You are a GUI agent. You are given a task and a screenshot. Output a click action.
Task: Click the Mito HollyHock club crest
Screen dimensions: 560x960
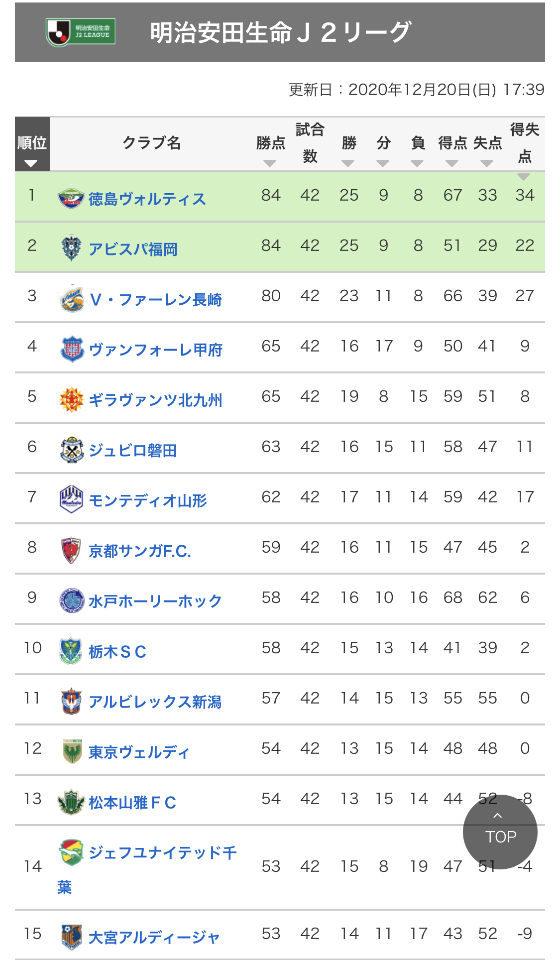tap(72, 600)
